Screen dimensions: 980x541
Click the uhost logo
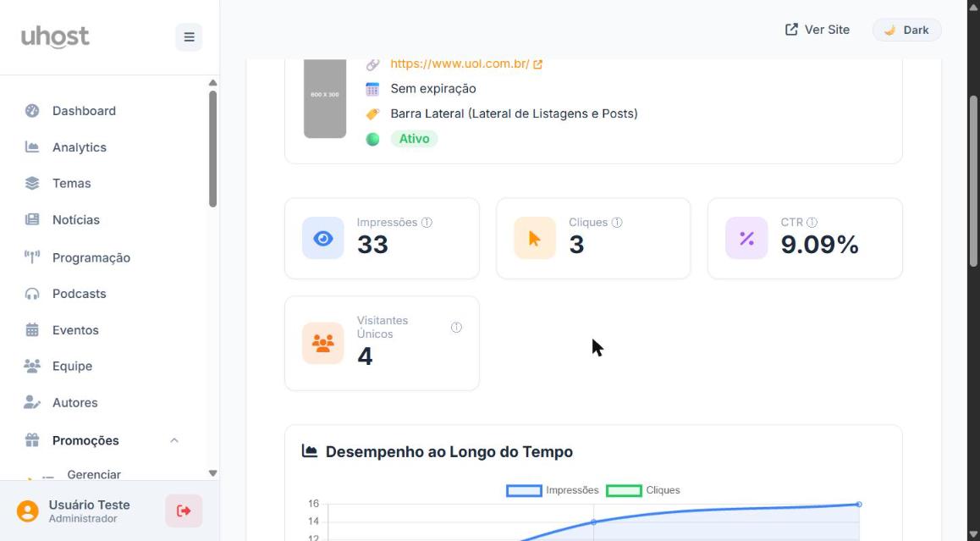(x=55, y=37)
